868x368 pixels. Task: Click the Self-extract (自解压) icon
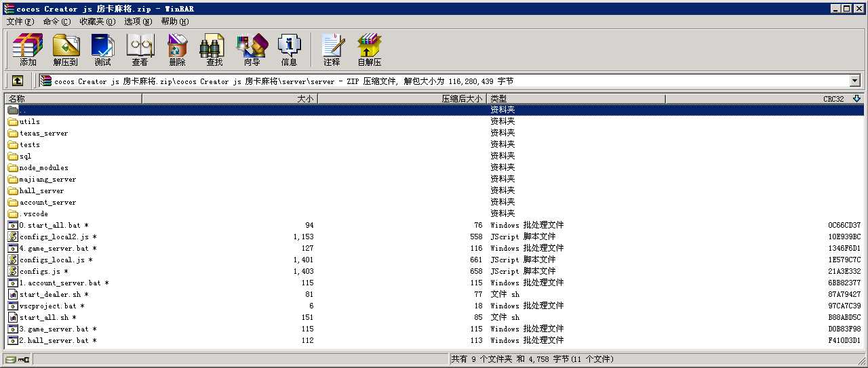[x=370, y=49]
